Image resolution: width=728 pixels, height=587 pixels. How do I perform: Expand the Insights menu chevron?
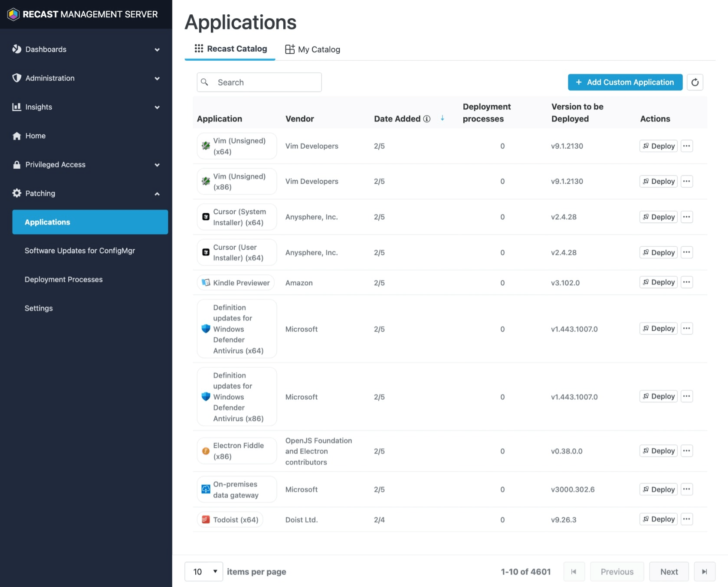pyautogui.click(x=157, y=107)
